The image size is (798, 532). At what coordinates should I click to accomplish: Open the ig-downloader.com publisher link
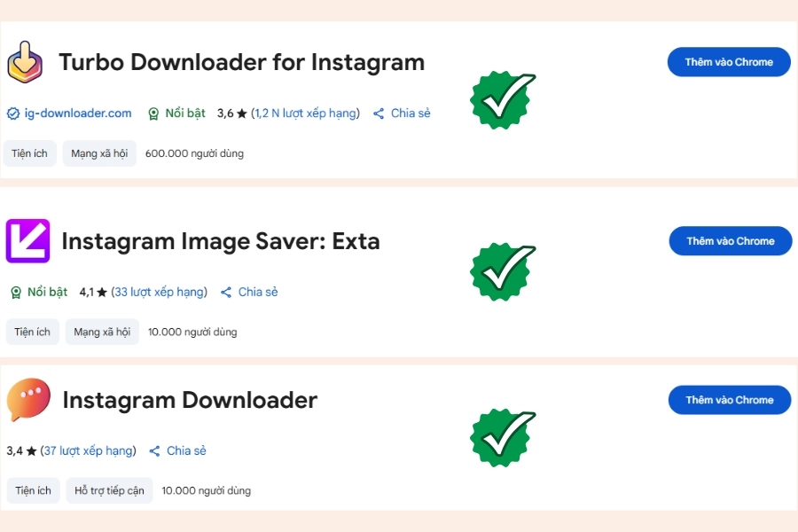tap(78, 113)
